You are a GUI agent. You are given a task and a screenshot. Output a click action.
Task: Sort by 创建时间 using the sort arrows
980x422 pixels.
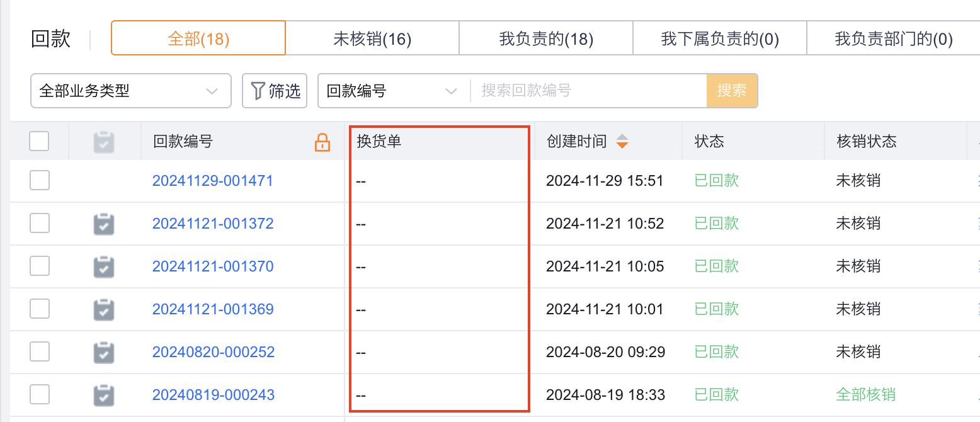[x=622, y=141]
